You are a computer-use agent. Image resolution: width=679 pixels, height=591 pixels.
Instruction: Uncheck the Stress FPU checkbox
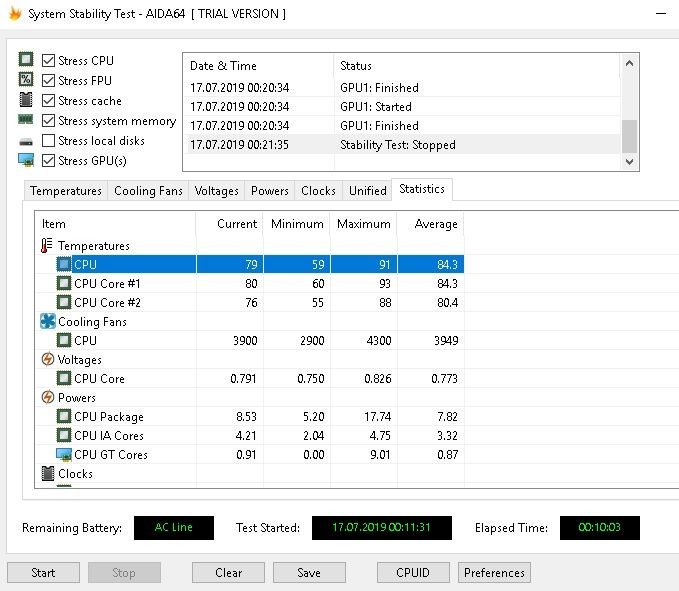(48, 81)
